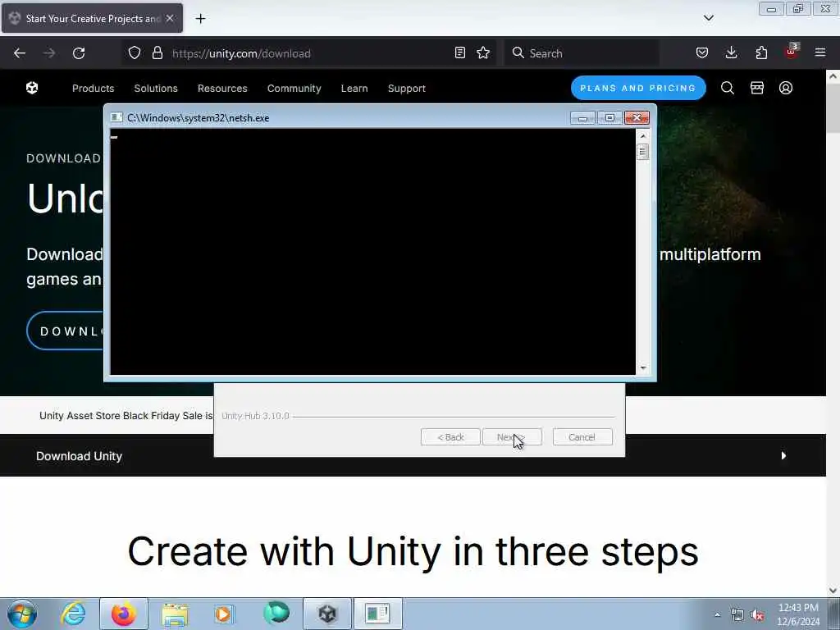Click the partially hidden Download button
Image resolution: width=840 pixels, height=630 pixels.
point(65,331)
